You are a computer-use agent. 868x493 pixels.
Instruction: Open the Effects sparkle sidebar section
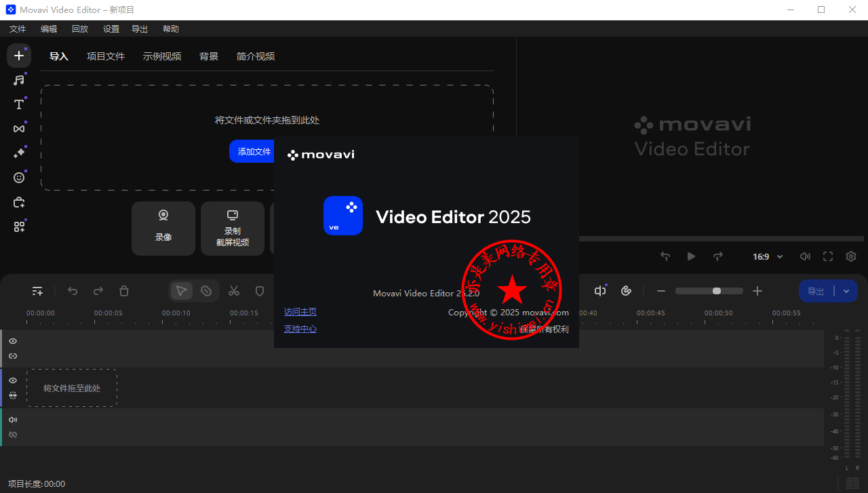click(x=19, y=153)
